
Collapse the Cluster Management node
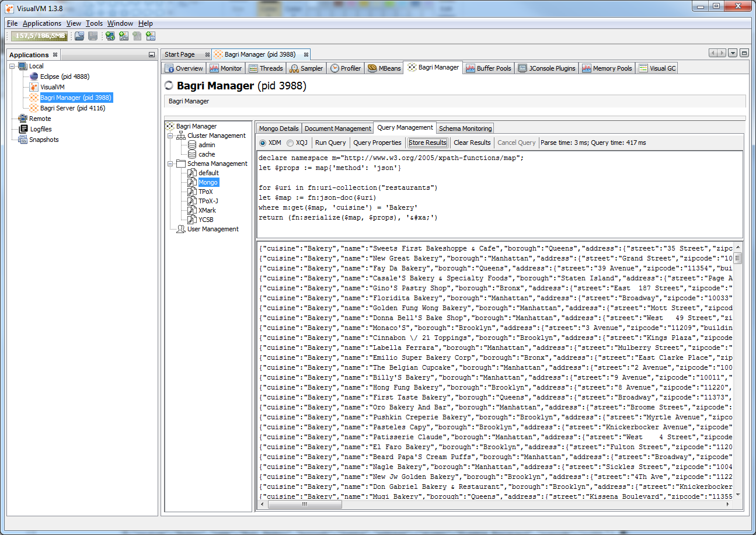point(170,136)
